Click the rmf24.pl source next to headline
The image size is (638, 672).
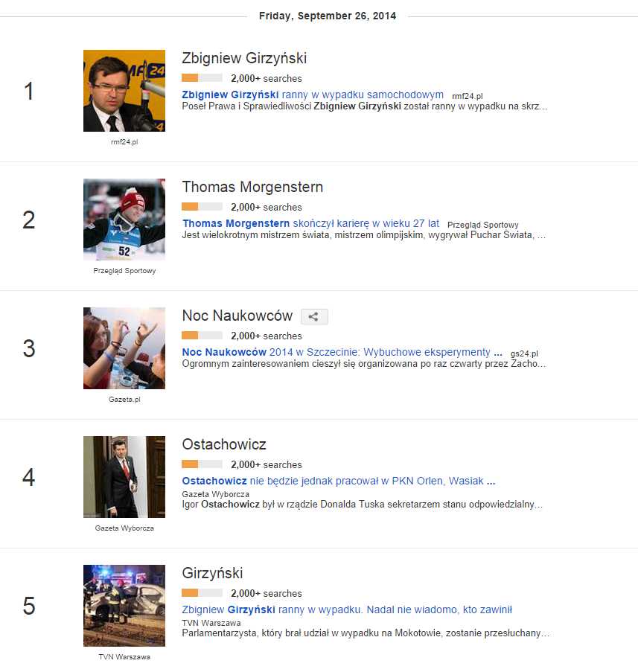pyautogui.click(x=468, y=96)
